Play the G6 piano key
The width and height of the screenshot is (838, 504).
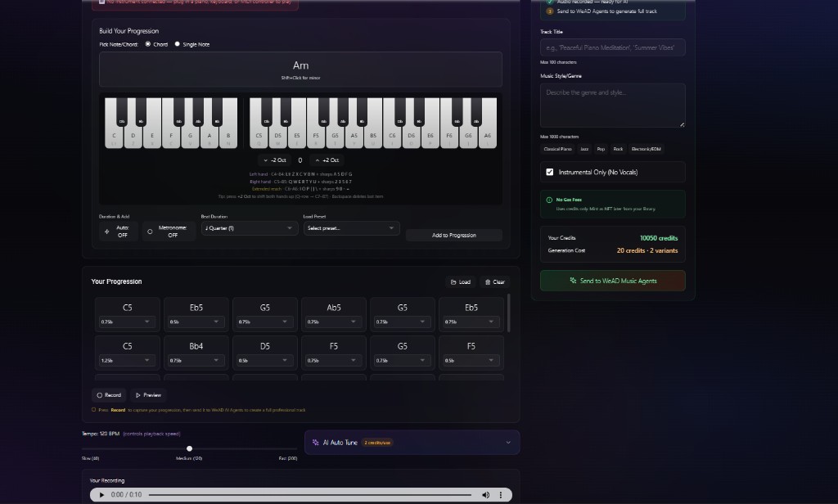tap(468, 137)
